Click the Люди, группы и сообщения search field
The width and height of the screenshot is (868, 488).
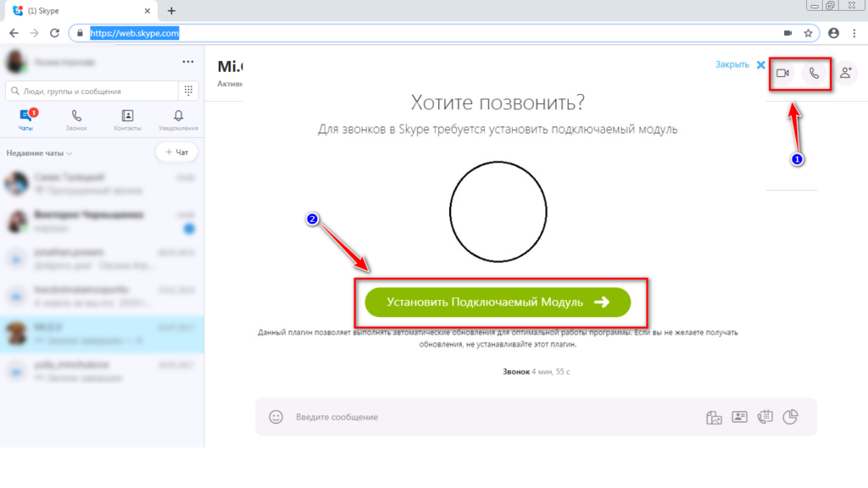point(93,91)
